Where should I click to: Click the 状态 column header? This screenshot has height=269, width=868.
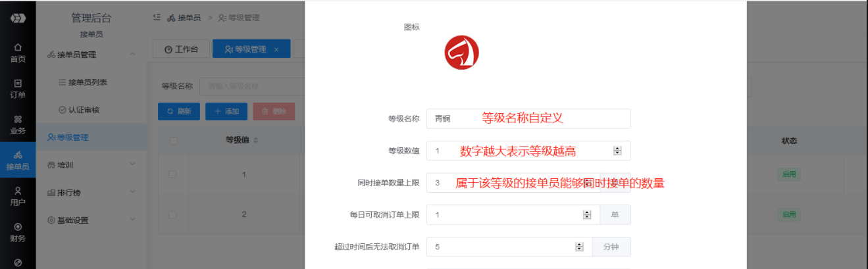point(789,141)
